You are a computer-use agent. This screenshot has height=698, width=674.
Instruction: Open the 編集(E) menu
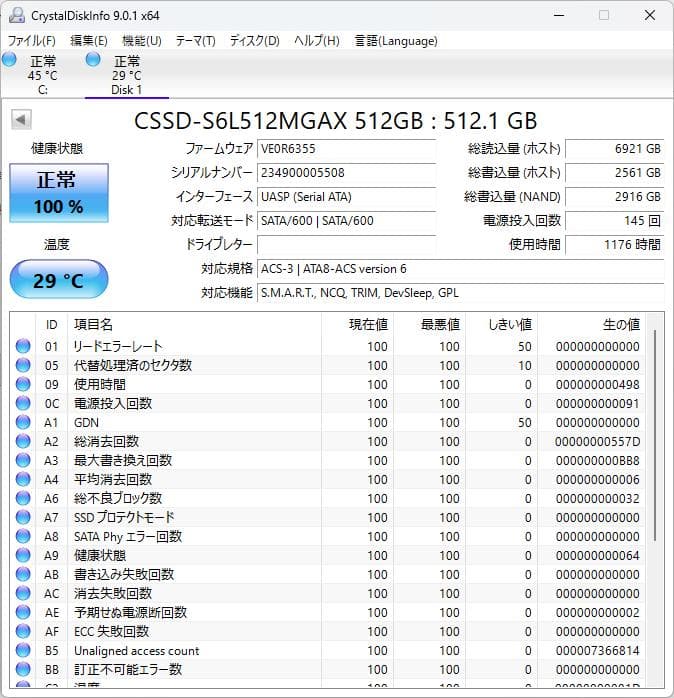[x=89, y=41]
